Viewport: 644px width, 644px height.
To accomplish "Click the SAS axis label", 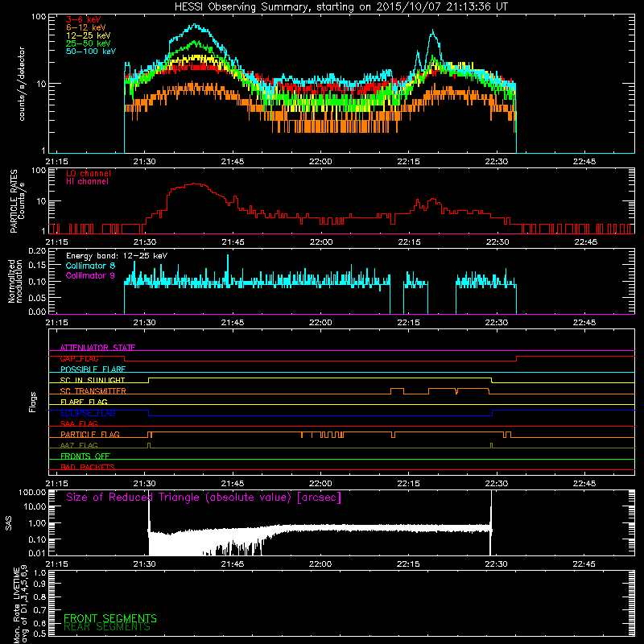I will [9, 523].
